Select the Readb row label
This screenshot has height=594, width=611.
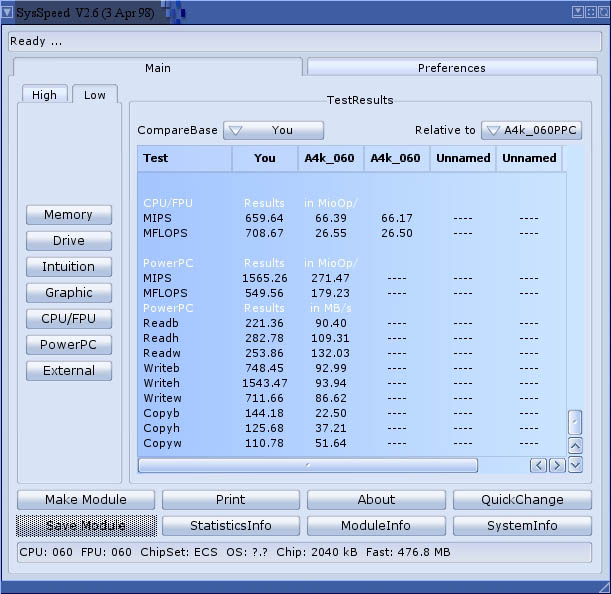coord(161,323)
